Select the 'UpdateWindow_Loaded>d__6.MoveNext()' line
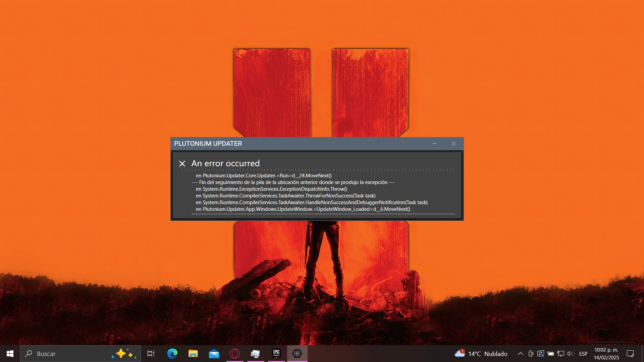This screenshot has width=644, height=362. [x=303, y=209]
